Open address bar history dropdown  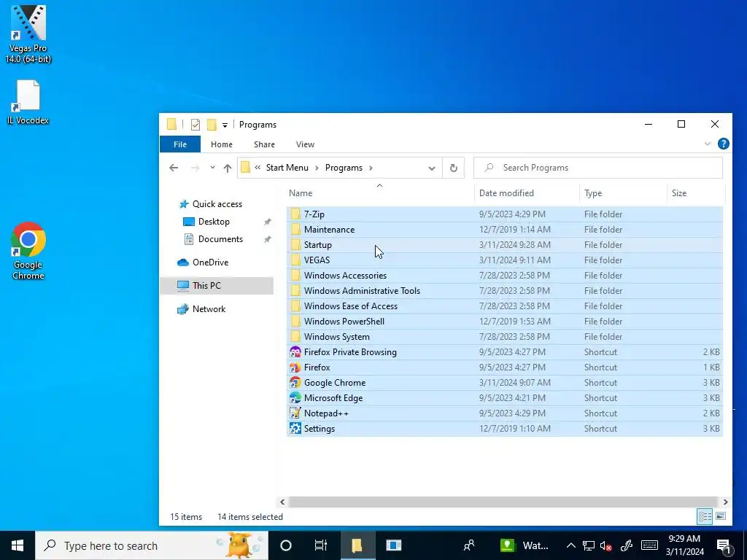tap(432, 168)
